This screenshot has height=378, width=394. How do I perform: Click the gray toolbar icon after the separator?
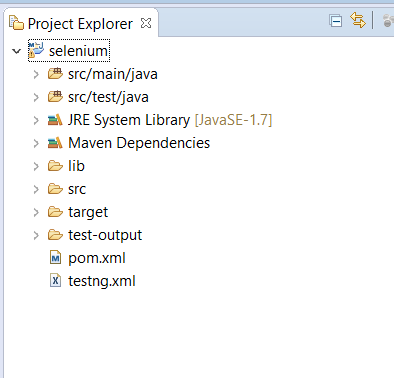coord(388,21)
